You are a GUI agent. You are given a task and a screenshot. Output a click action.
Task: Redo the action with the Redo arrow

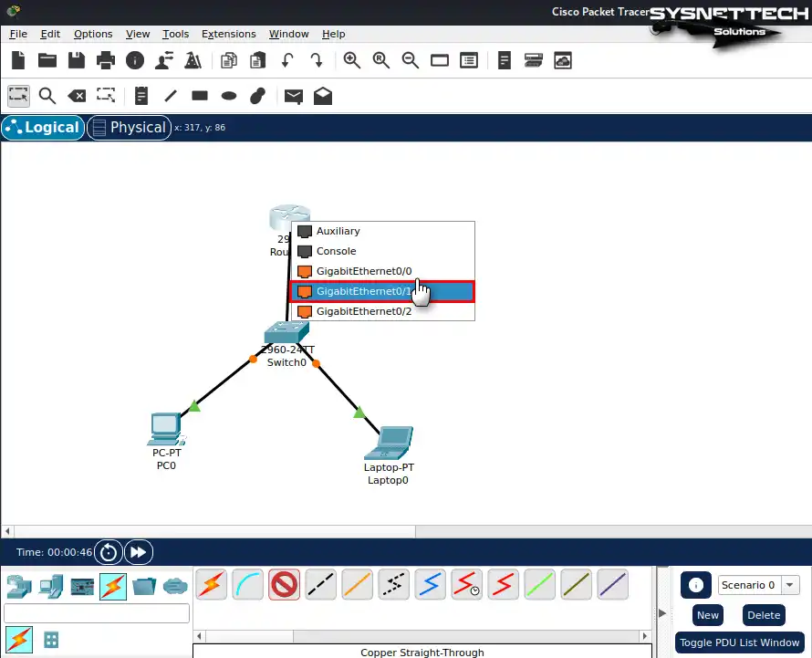pyautogui.click(x=317, y=60)
